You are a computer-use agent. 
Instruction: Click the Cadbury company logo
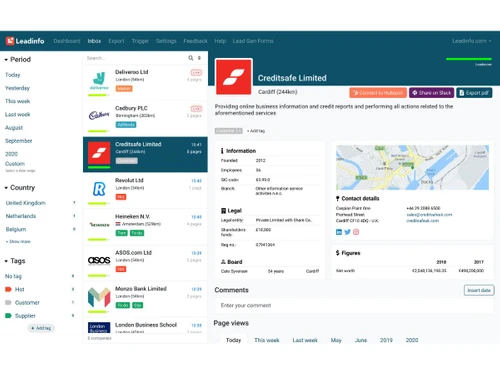pos(99,115)
